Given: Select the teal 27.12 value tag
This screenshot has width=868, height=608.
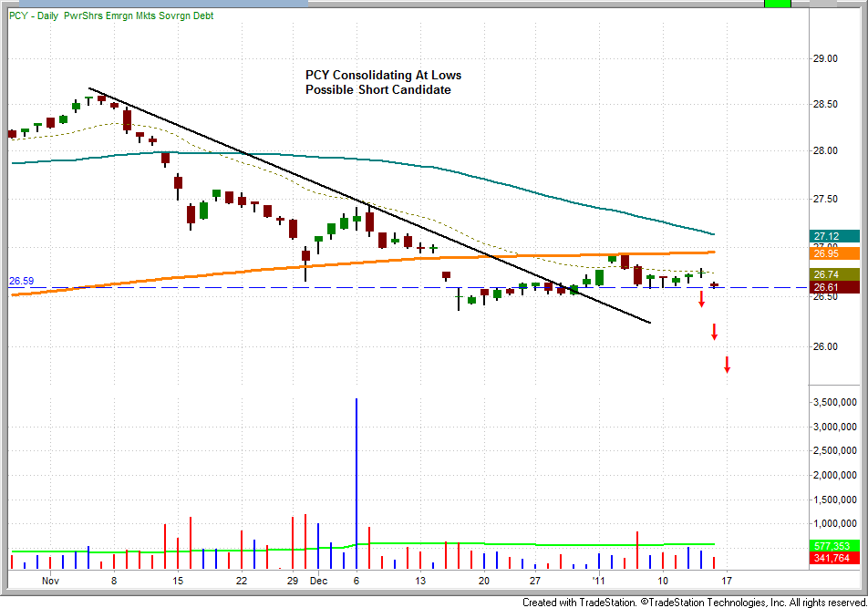Looking at the screenshot, I should tap(833, 236).
